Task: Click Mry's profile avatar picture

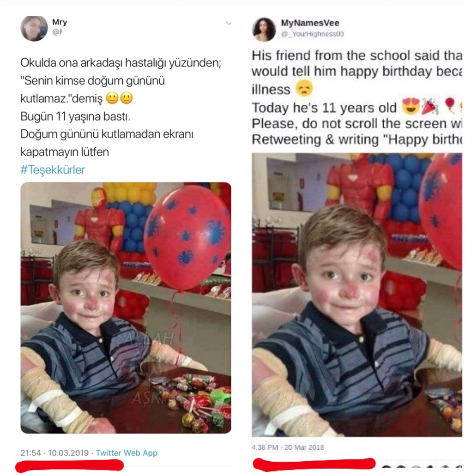Action: tap(34, 28)
